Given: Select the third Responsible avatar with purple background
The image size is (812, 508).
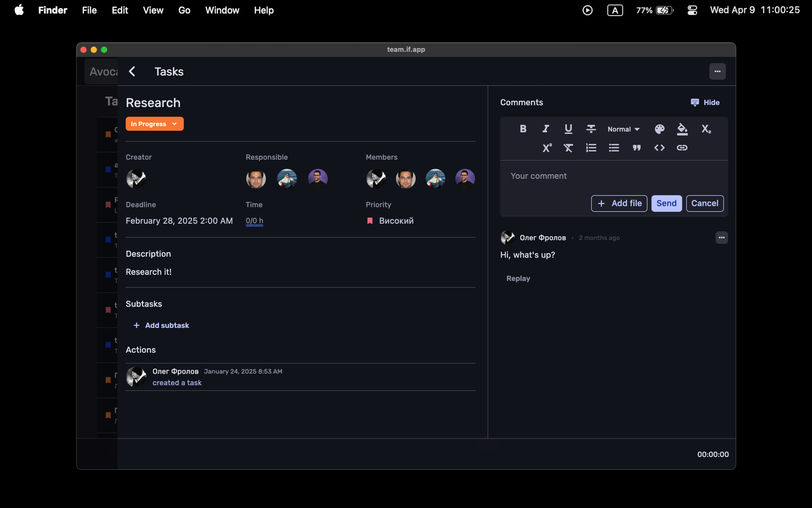Looking at the screenshot, I should point(318,178).
